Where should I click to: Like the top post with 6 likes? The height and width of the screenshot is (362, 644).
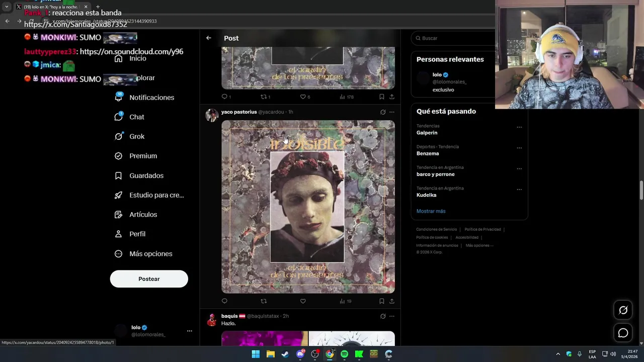[x=305, y=97]
